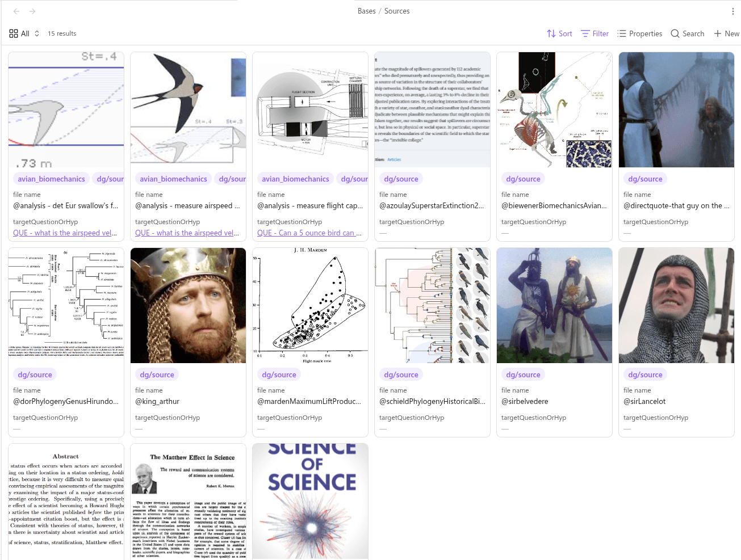Go back with the left arrow icon
741x560 pixels.
coord(16,11)
